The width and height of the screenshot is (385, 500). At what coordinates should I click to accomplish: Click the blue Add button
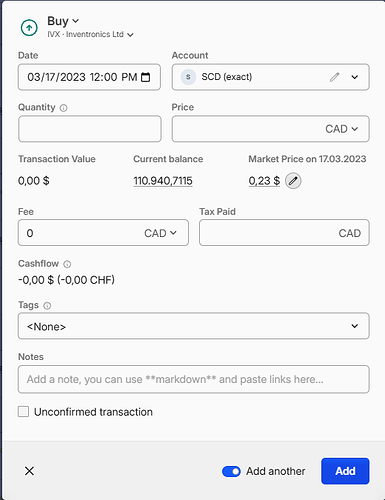click(345, 471)
